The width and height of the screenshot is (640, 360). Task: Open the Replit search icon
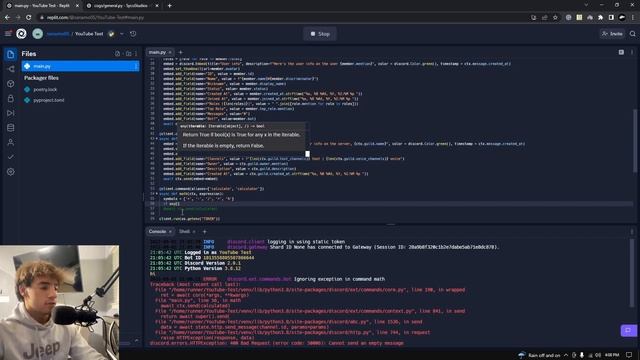(x=633, y=34)
